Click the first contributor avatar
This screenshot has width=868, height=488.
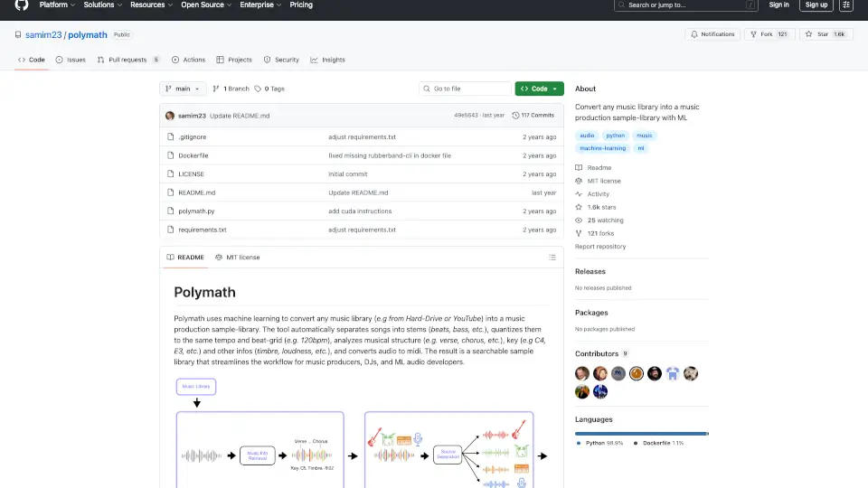581,373
